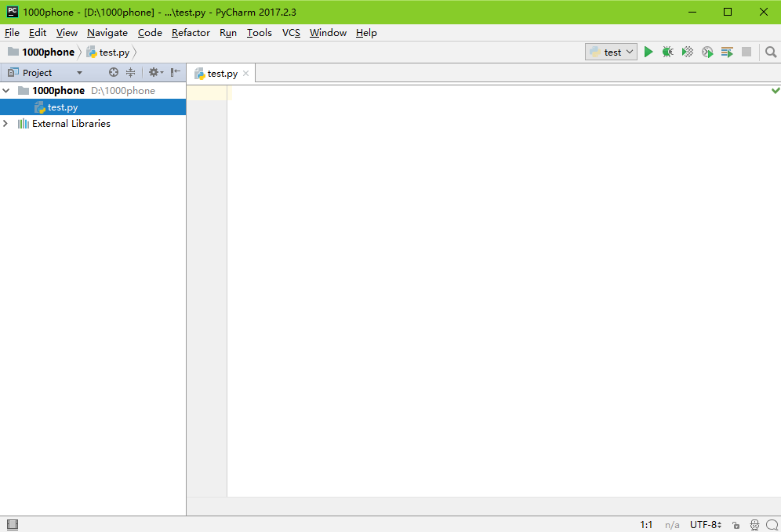
Task: Open the Help menu
Action: (366, 33)
